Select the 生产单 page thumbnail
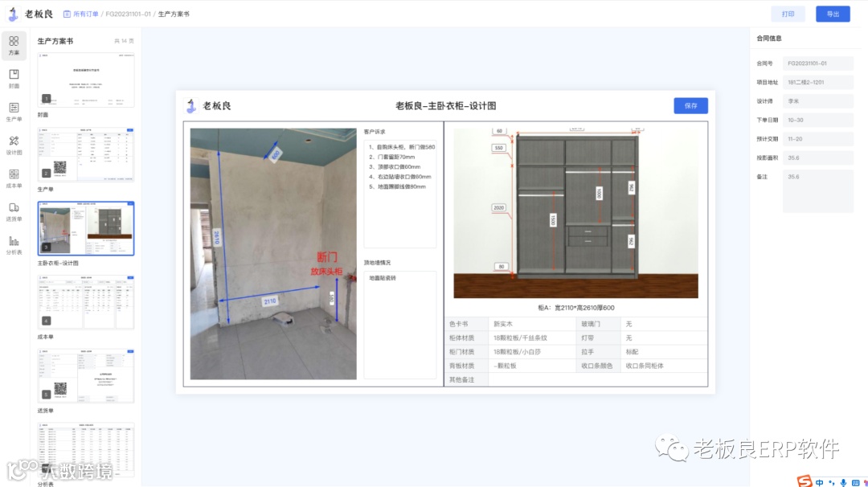 [x=86, y=154]
